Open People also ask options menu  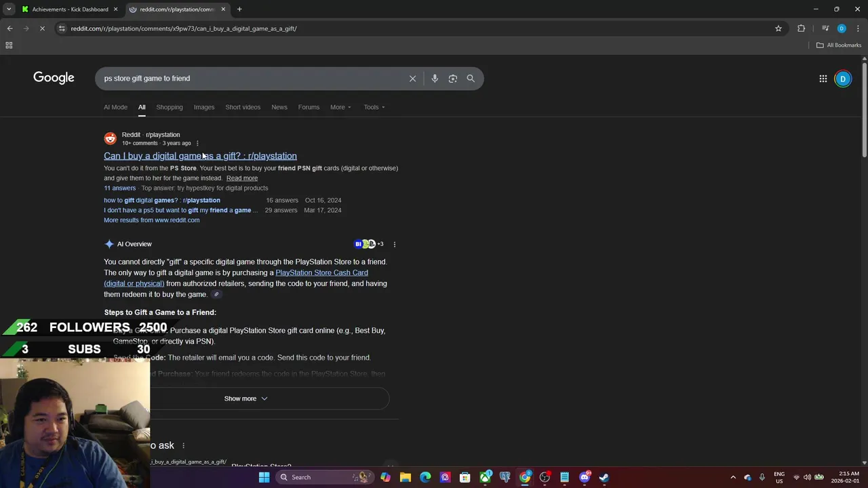[183, 445]
